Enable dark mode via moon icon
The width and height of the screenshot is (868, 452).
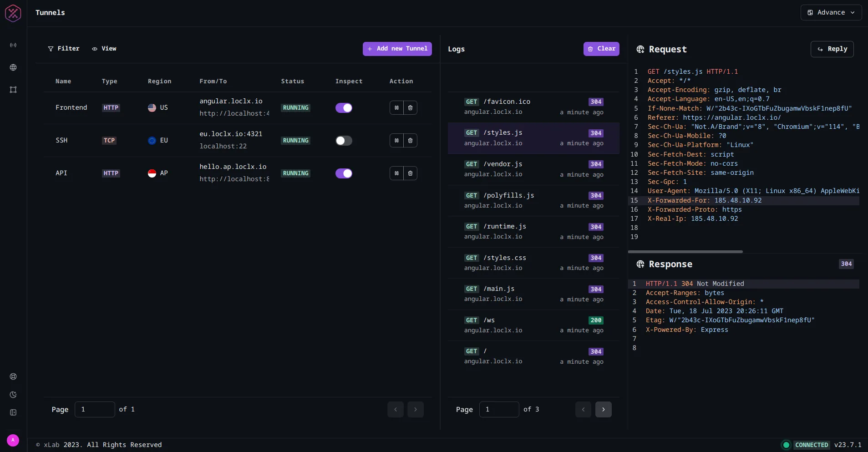pos(13,395)
